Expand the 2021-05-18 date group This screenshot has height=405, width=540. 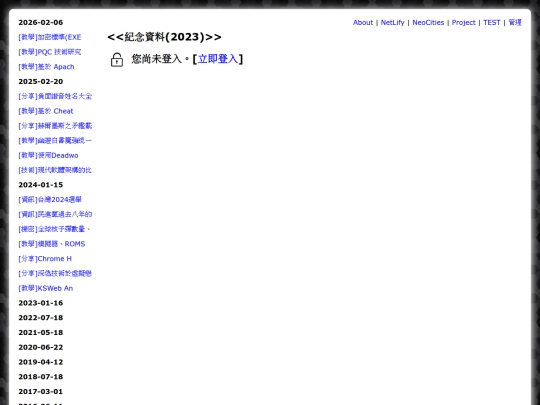[41, 333]
